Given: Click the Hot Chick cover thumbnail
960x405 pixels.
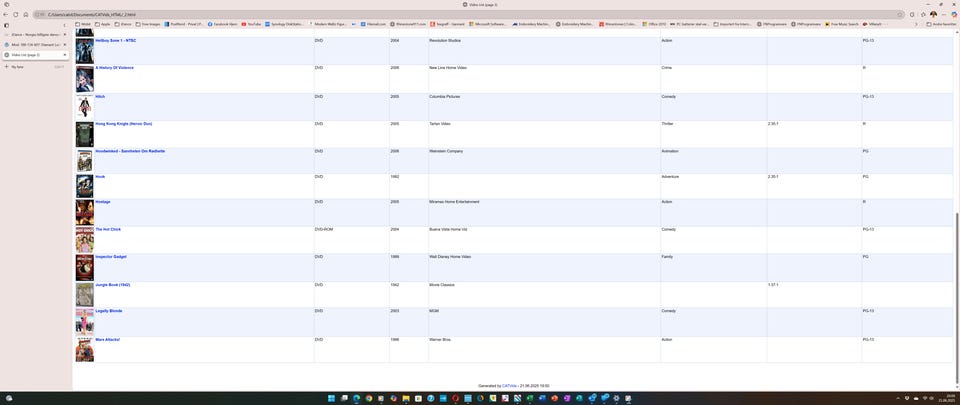Looking at the screenshot, I should 84,240.
